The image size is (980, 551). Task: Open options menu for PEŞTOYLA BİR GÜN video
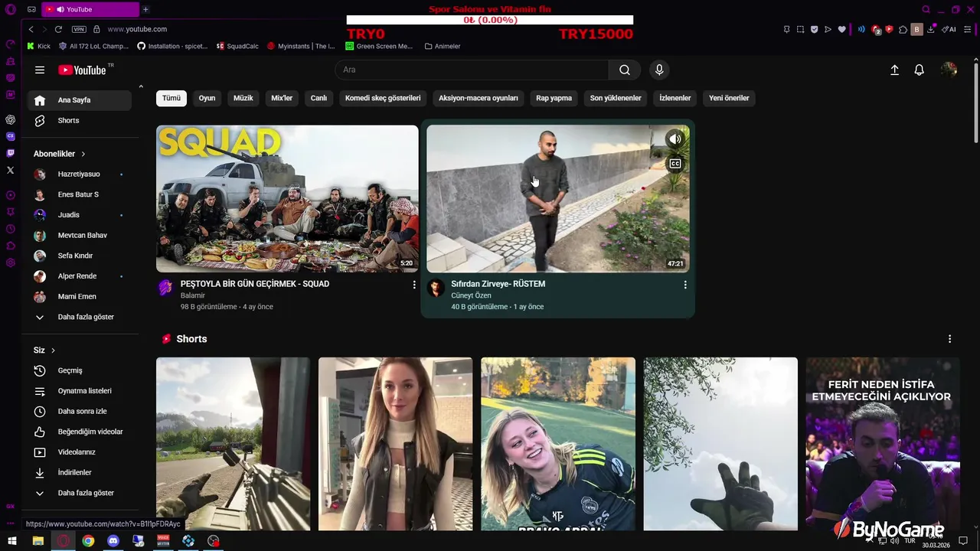(414, 285)
